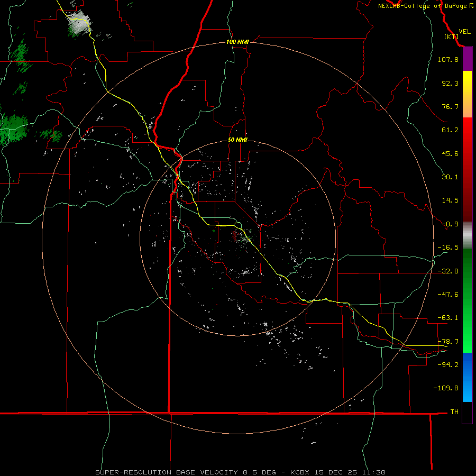The image size is (476, 476).
Task: Click the -109.8 velocity scale value
Action: click(x=446, y=388)
